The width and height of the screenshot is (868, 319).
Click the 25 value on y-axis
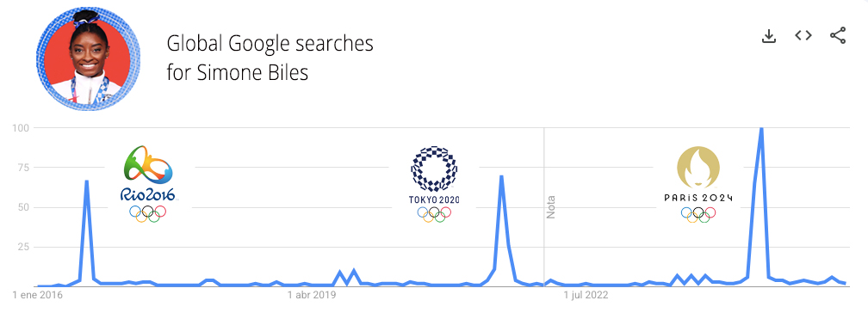point(23,247)
